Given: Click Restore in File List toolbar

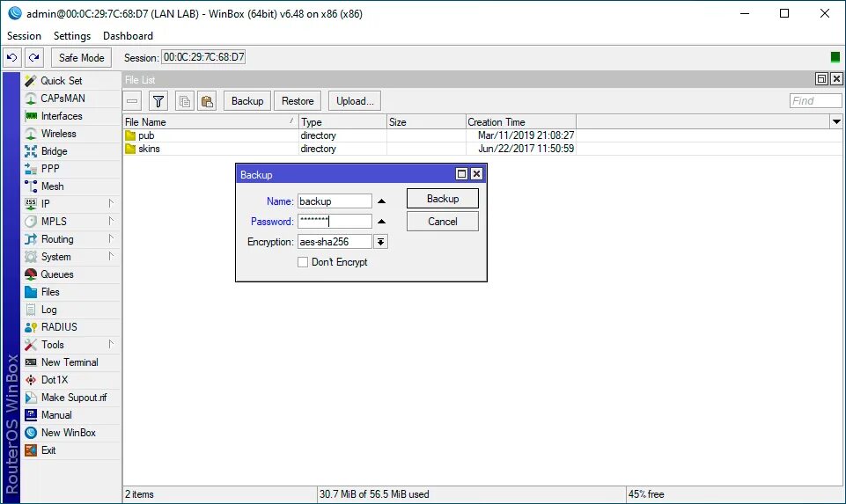Looking at the screenshot, I should point(298,101).
